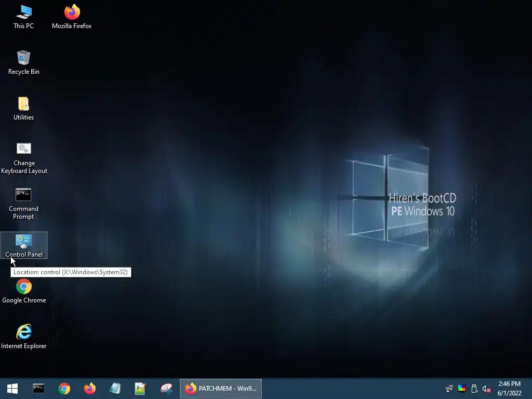
Task: Open the clock showing 2:46 PM
Action: (x=509, y=389)
